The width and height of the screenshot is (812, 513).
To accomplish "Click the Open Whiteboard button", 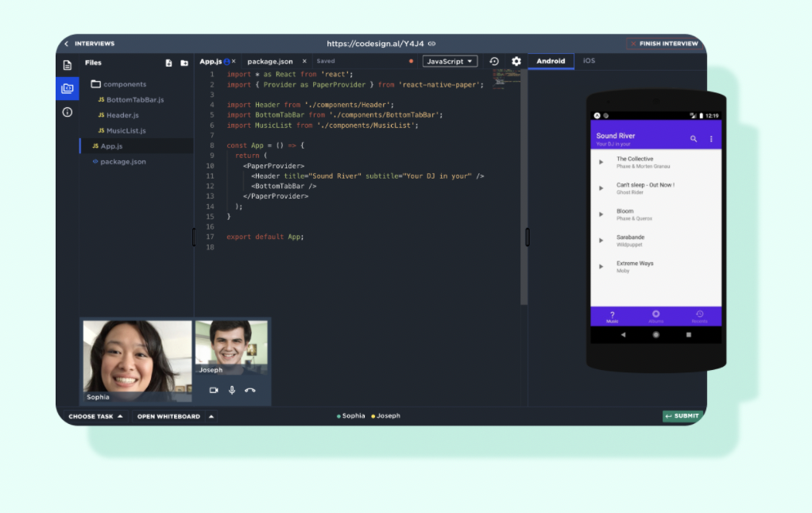I will (168, 416).
